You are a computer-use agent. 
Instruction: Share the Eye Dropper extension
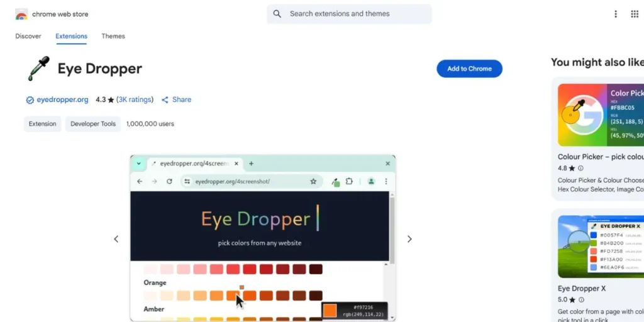coord(176,99)
